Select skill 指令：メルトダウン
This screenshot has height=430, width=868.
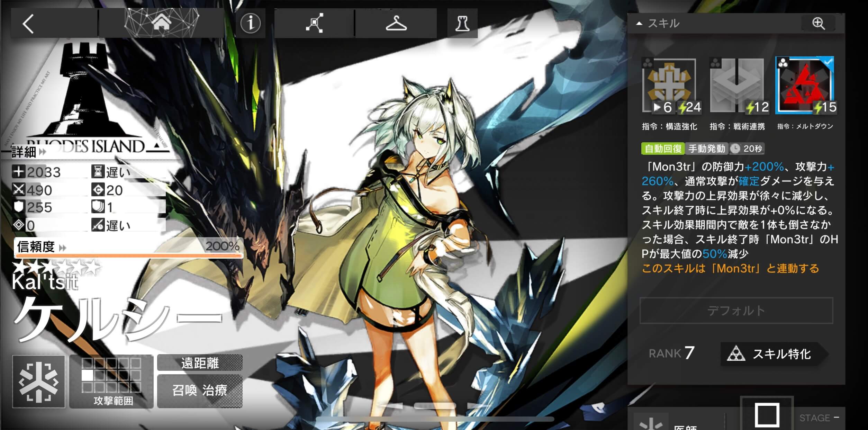pos(805,85)
